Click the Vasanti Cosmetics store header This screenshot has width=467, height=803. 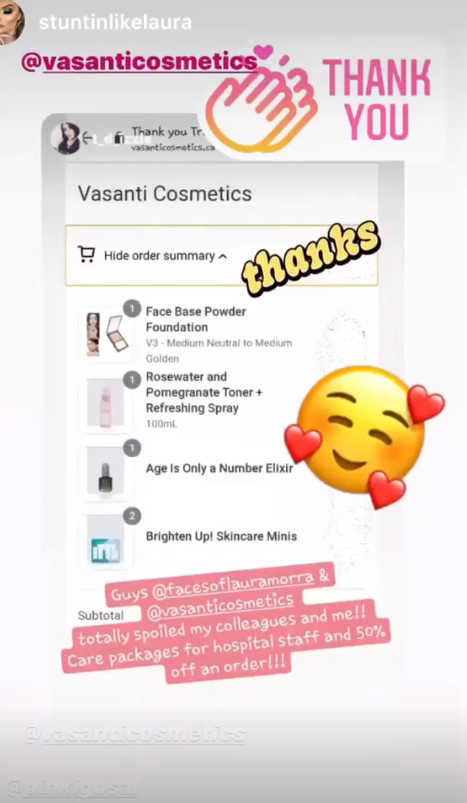pos(165,194)
